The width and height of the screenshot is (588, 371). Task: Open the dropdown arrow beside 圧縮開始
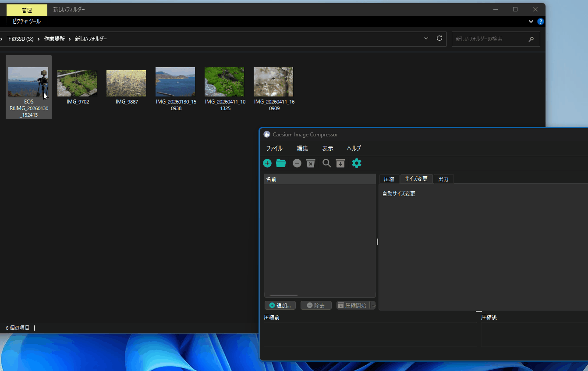[x=373, y=305]
